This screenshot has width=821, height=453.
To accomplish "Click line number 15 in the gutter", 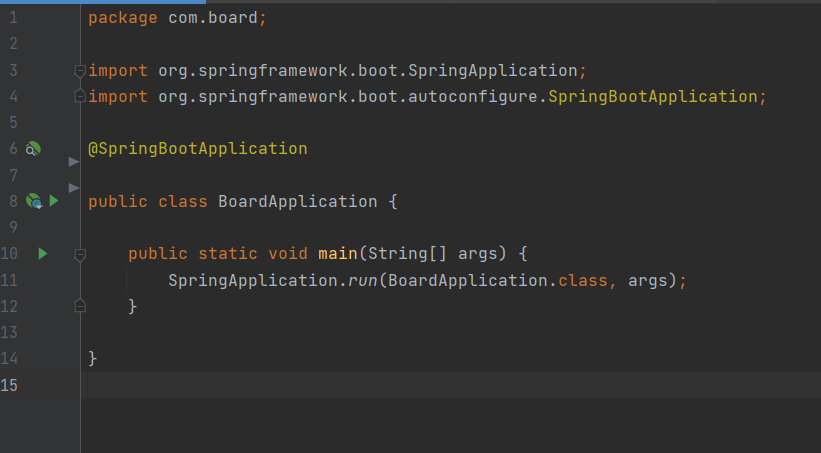I will (x=9, y=385).
